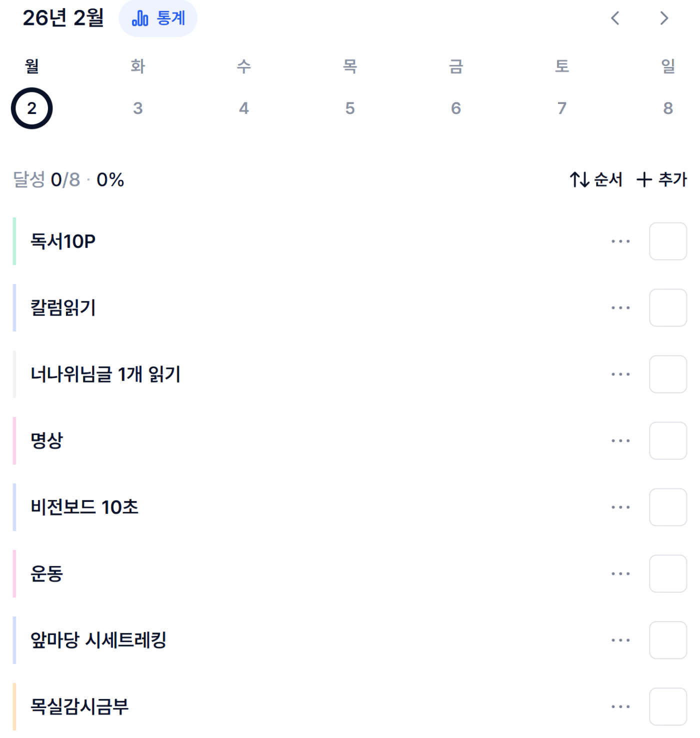The image size is (700, 738).
Task: Select Friday the 6th
Action: pyautogui.click(x=456, y=108)
